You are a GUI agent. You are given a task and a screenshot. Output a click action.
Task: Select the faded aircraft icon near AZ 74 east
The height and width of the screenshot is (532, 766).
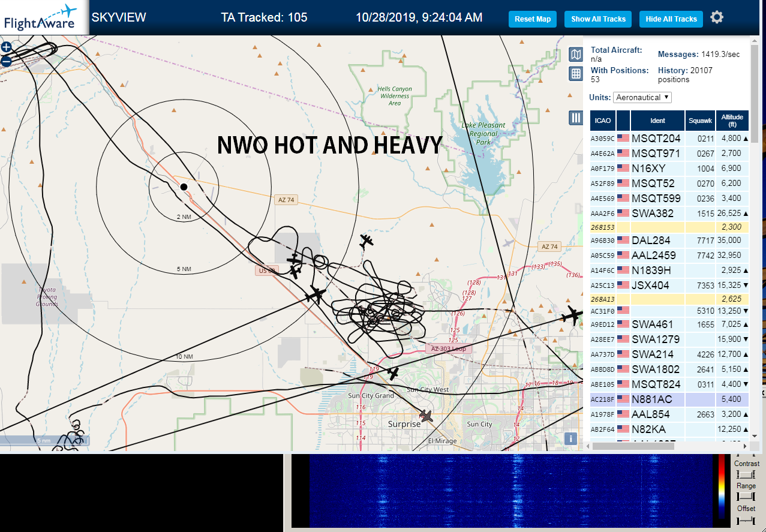(x=510, y=242)
